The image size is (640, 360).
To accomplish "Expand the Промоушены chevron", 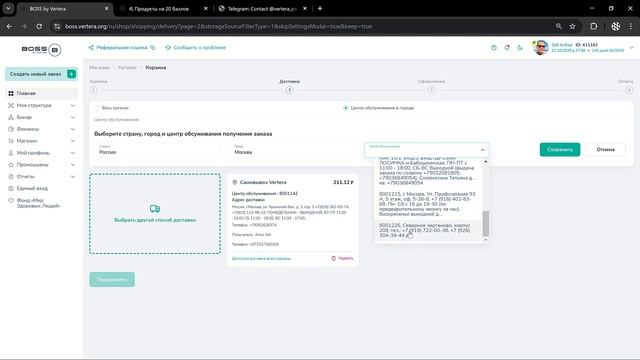I will pos(73,164).
